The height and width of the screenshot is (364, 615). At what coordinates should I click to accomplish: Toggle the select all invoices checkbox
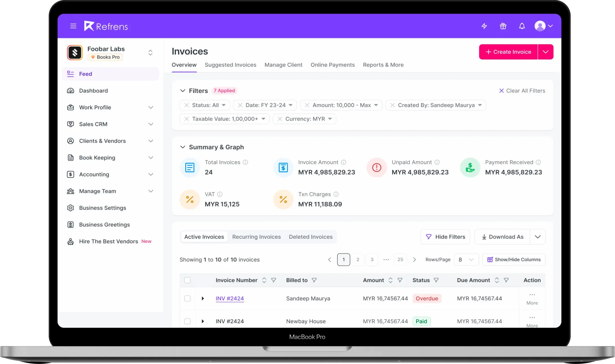[x=187, y=280]
